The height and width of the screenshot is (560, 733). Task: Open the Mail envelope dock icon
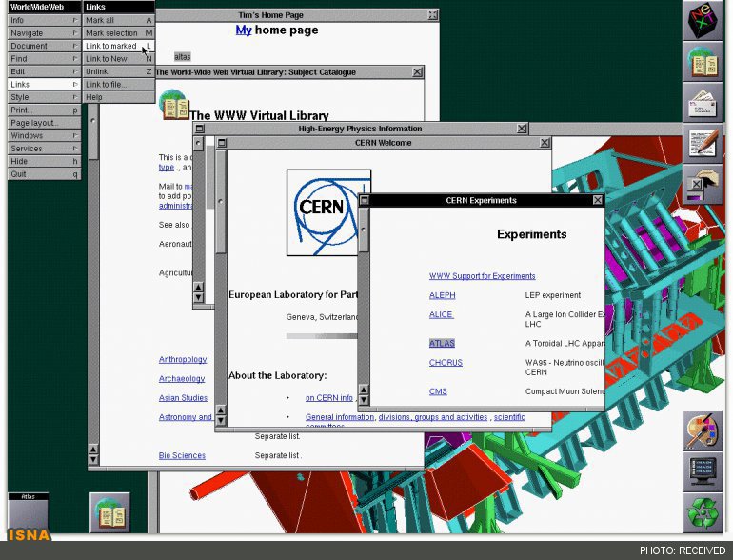point(703,103)
